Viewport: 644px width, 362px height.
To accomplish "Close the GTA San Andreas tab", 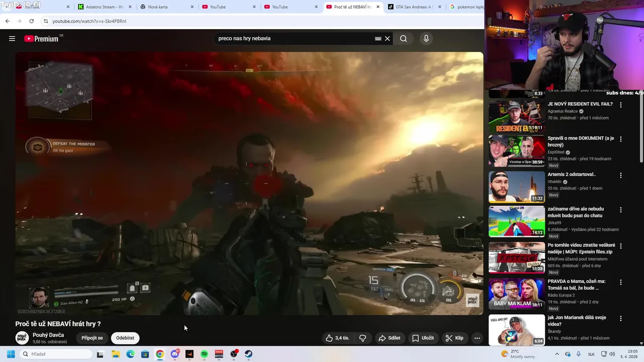I will click(440, 7).
